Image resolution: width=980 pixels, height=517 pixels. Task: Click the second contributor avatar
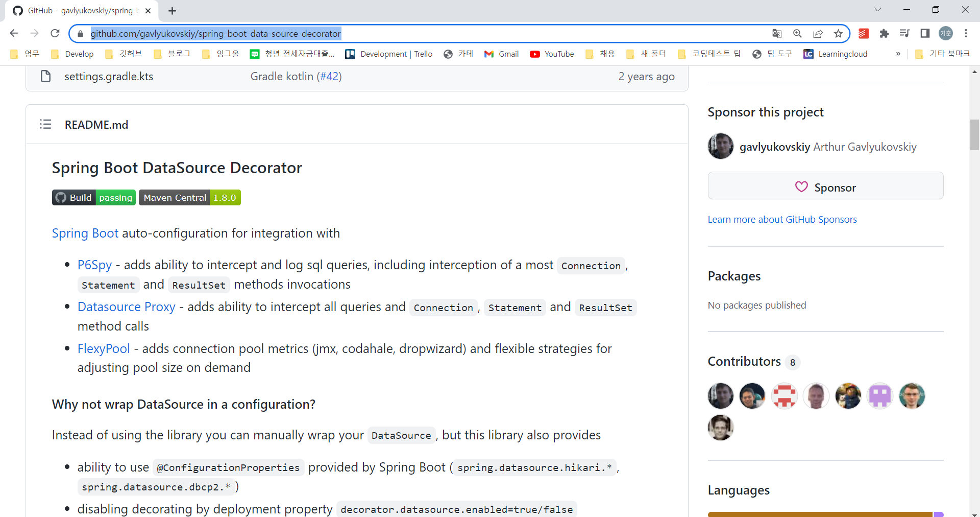click(x=752, y=396)
